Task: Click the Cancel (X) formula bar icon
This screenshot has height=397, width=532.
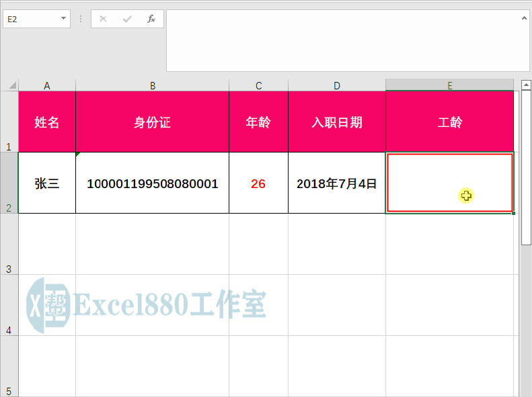Action: (x=103, y=19)
